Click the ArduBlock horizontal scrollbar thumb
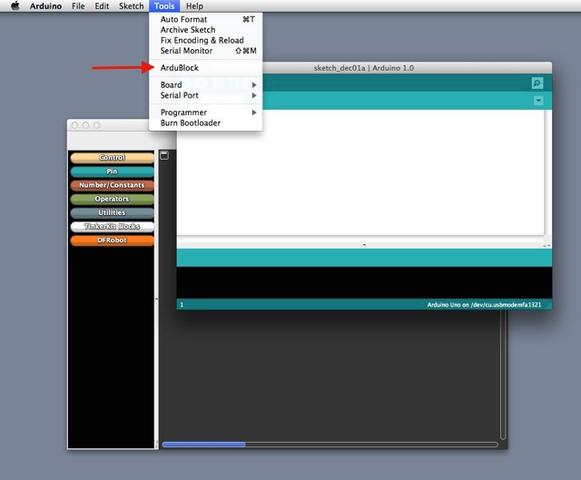581x480 pixels. click(204, 444)
